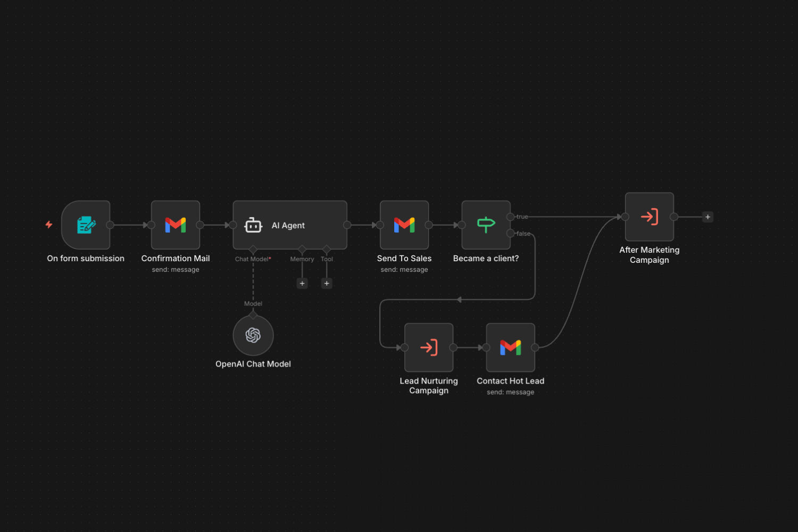Select the OpenAI Chat Model node
798x532 pixels.
coord(253,335)
